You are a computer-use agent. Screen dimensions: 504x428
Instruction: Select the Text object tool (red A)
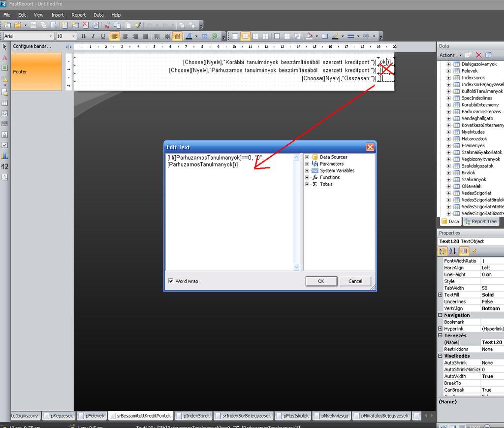5,58
